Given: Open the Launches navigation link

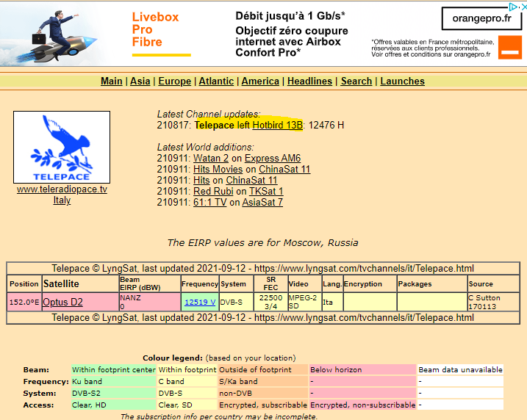Looking at the screenshot, I should point(402,82).
